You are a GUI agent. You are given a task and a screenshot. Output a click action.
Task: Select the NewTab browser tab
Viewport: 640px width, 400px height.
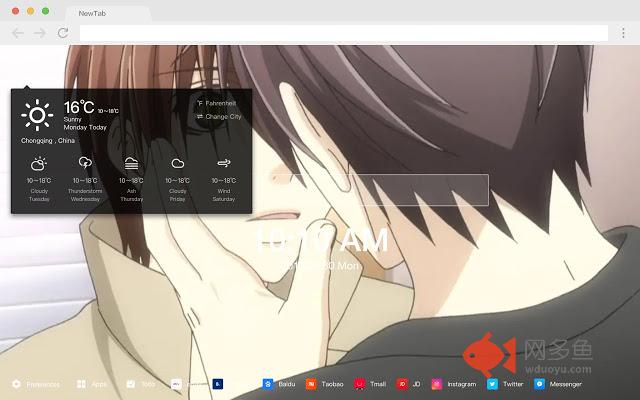coord(108,13)
